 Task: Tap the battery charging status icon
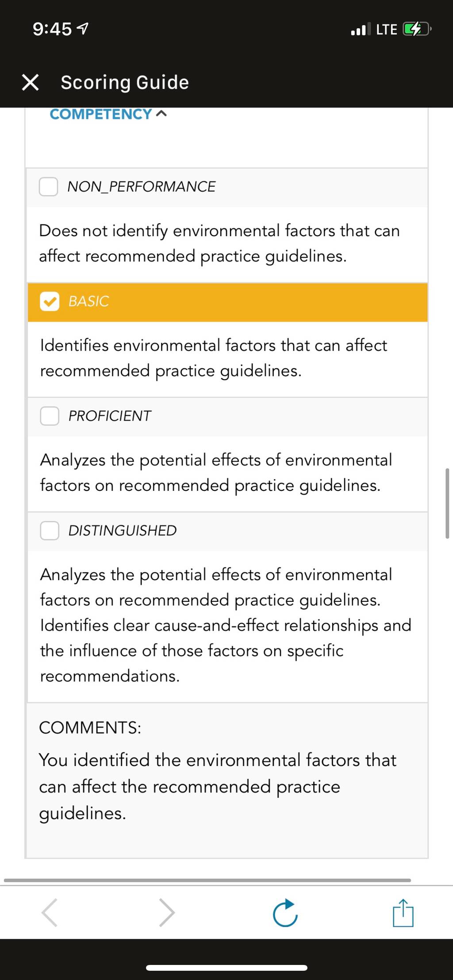coord(417,30)
